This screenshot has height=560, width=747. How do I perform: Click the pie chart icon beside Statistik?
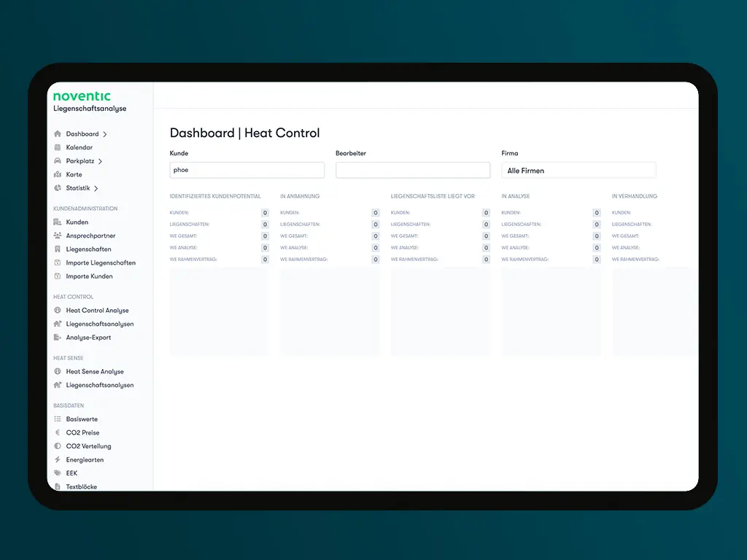[x=58, y=188]
